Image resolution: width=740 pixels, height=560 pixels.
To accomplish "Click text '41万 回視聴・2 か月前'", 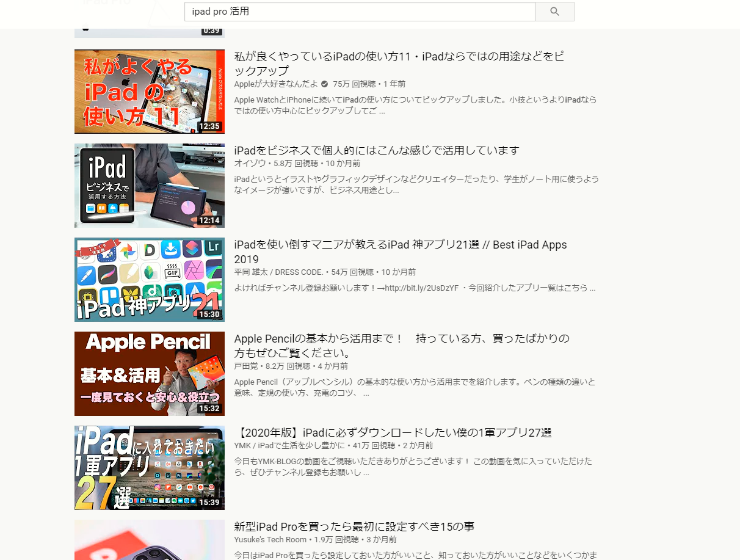I will point(393,446).
